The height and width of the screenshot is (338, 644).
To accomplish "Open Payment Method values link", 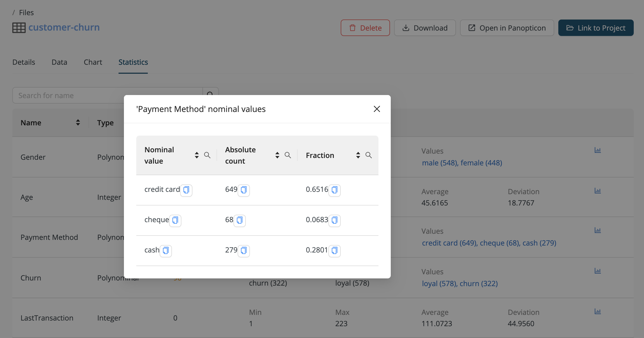I will coord(489,243).
